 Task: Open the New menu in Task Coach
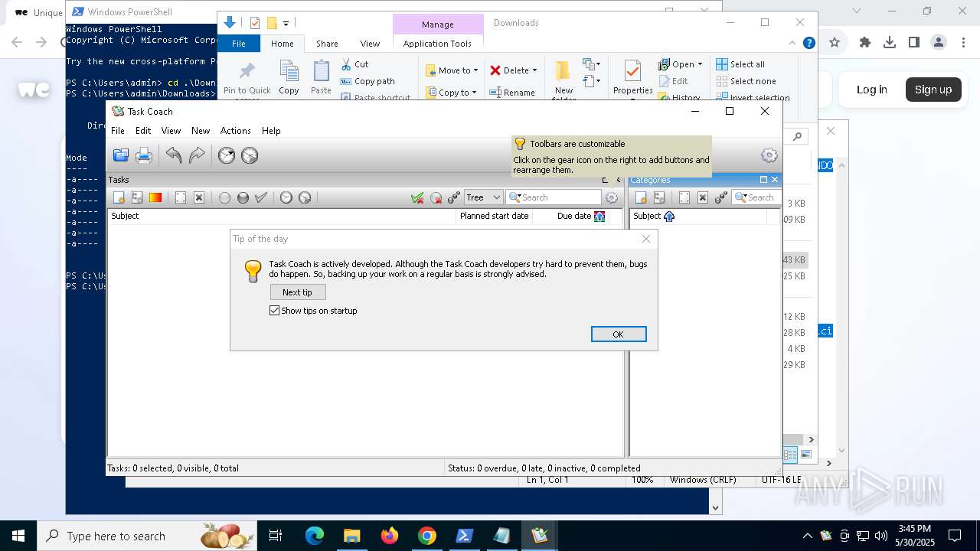[201, 131]
